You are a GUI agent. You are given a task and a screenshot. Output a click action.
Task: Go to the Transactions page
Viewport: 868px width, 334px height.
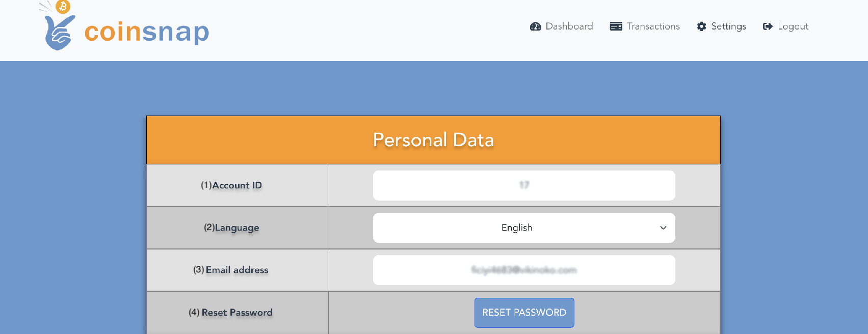click(x=645, y=26)
